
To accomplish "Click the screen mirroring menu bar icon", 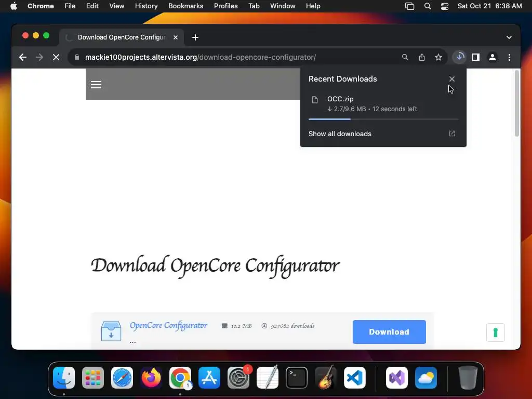I will (409, 6).
